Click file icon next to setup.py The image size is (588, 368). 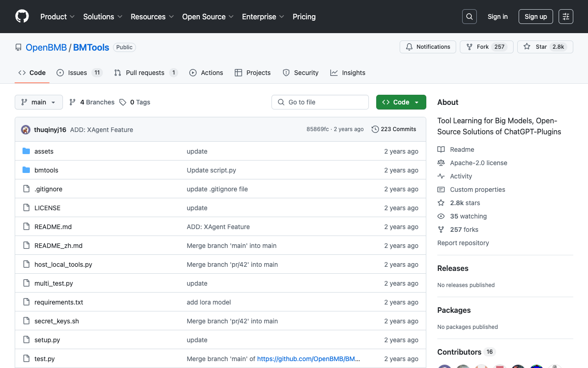point(26,340)
